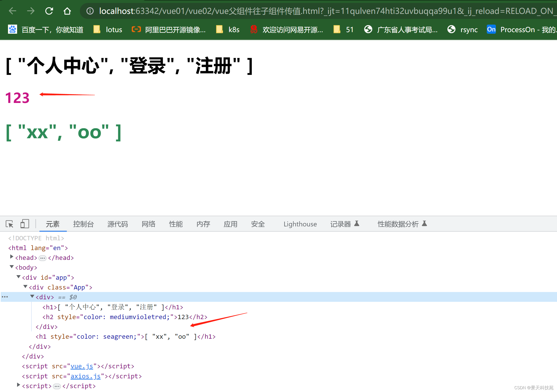Image resolution: width=557 pixels, height=392 pixels.
Task: Expand the last script element node
Action: pos(18,385)
